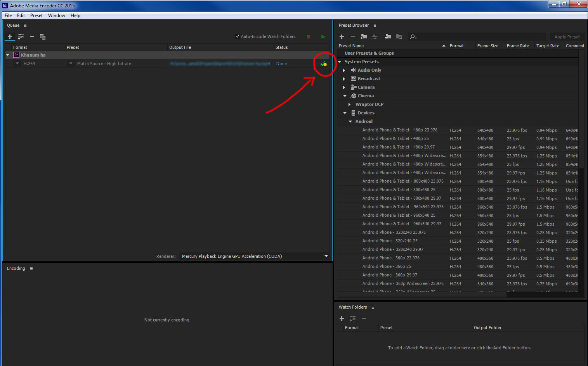Viewport: 588px width, 366px height.
Task: Click the Camera category icon
Action: point(354,87)
